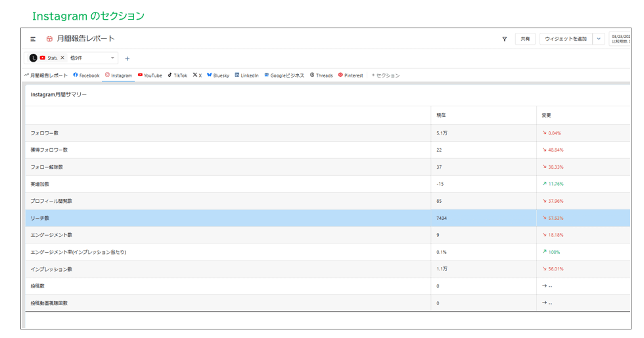
Task: Click the report icon beside 月間報告レポート title
Action: [x=49, y=39]
